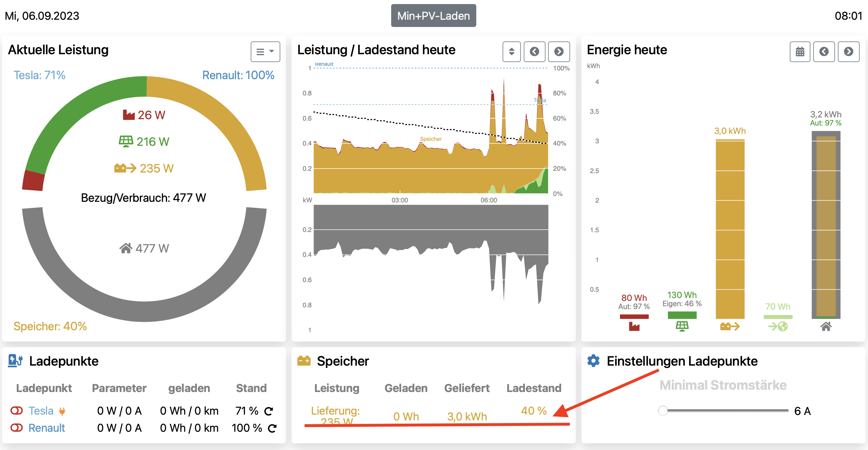The width and height of the screenshot is (868, 450).
Task: Open the calendar in Energie heute
Action: click(x=800, y=52)
